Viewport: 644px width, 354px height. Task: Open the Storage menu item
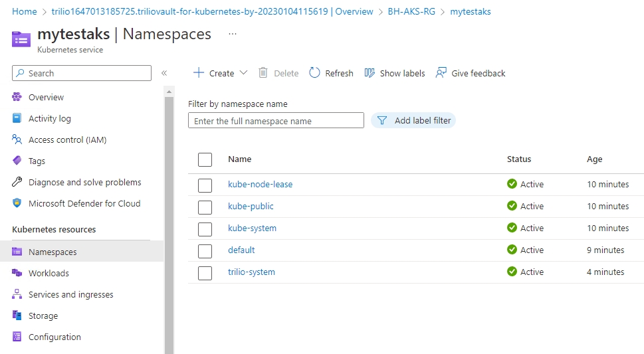43,315
